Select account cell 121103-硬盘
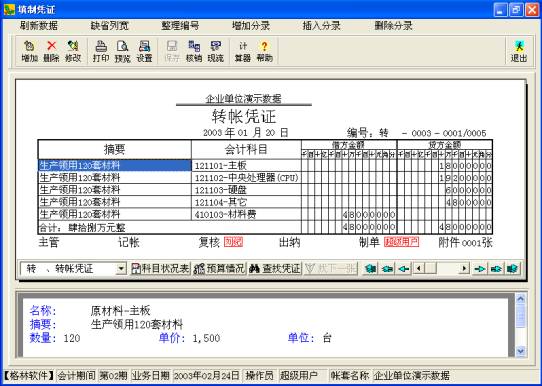This screenshot has height=386, width=542. pyautogui.click(x=246, y=190)
